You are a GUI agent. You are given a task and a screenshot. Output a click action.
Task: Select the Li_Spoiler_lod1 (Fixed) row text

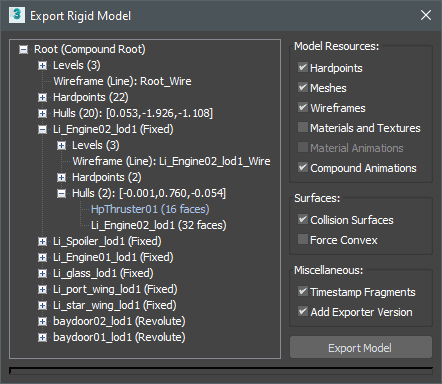pos(107,241)
